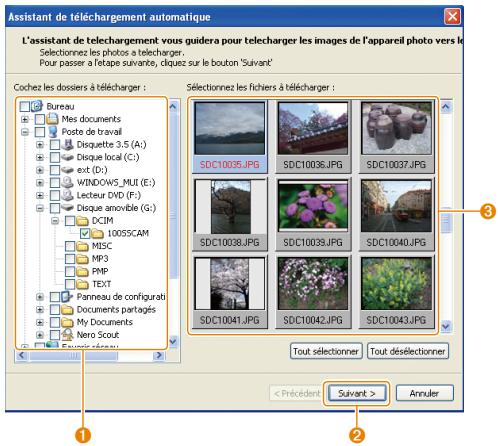
Task: Select thumbnail SDC10037.JPG
Action: click(396, 137)
